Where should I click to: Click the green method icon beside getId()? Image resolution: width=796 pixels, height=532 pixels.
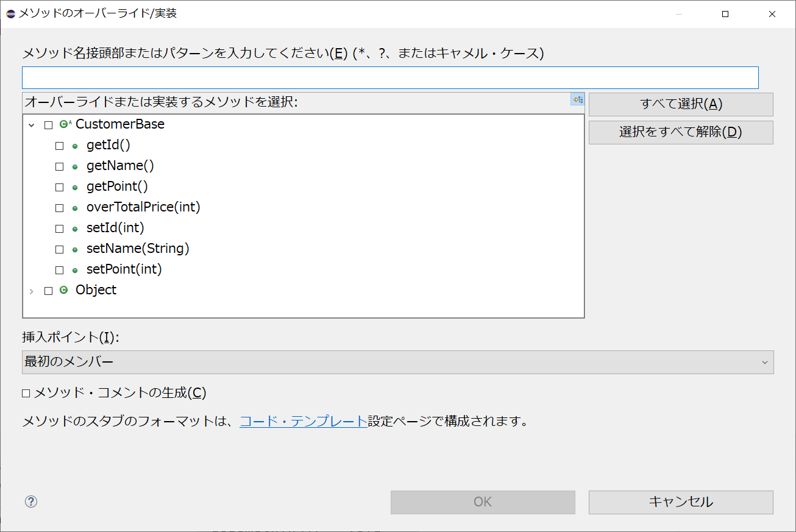pyautogui.click(x=74, y=145)
